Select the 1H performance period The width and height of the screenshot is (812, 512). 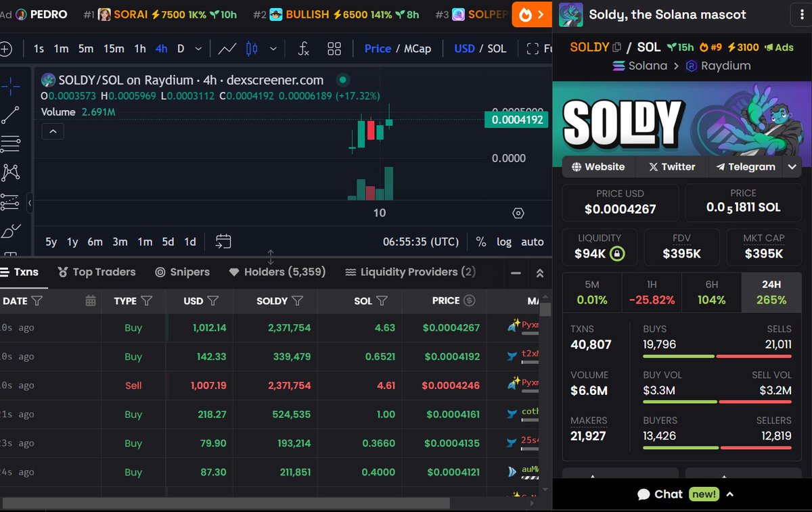pyautogui.click(x=652, y=293)
